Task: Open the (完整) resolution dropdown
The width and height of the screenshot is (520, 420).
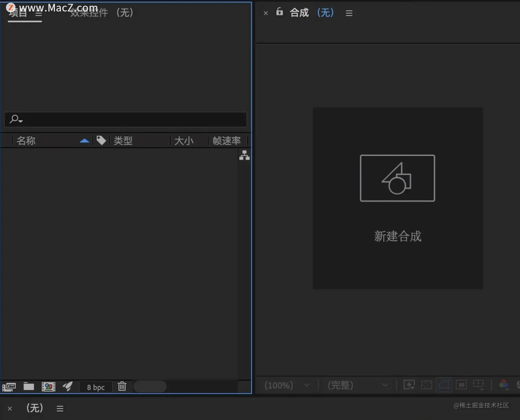Action: pyautogui.click(x=358, y=385)
